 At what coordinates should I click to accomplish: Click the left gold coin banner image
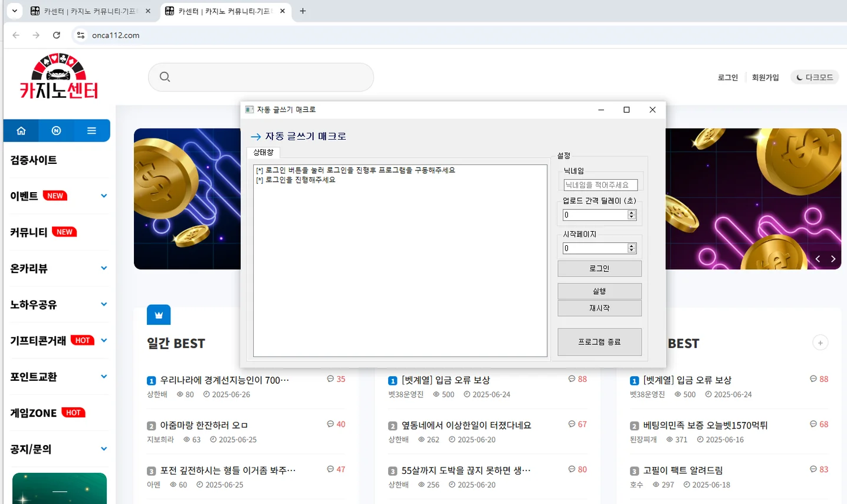point(188,199)
